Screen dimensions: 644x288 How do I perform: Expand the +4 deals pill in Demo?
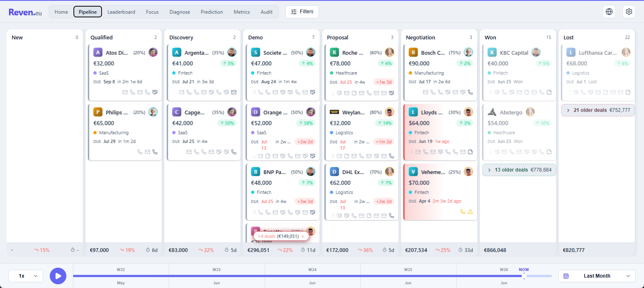coord(281,236)
